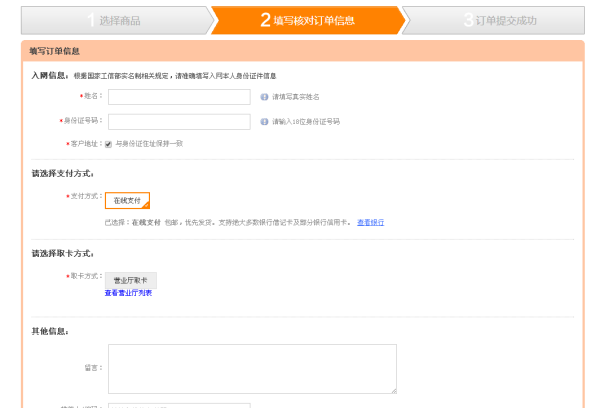Viewport: 600px width, 408px height.
Task: Click the 填写订单信息 section header
Action: click(x=55, y=50)
